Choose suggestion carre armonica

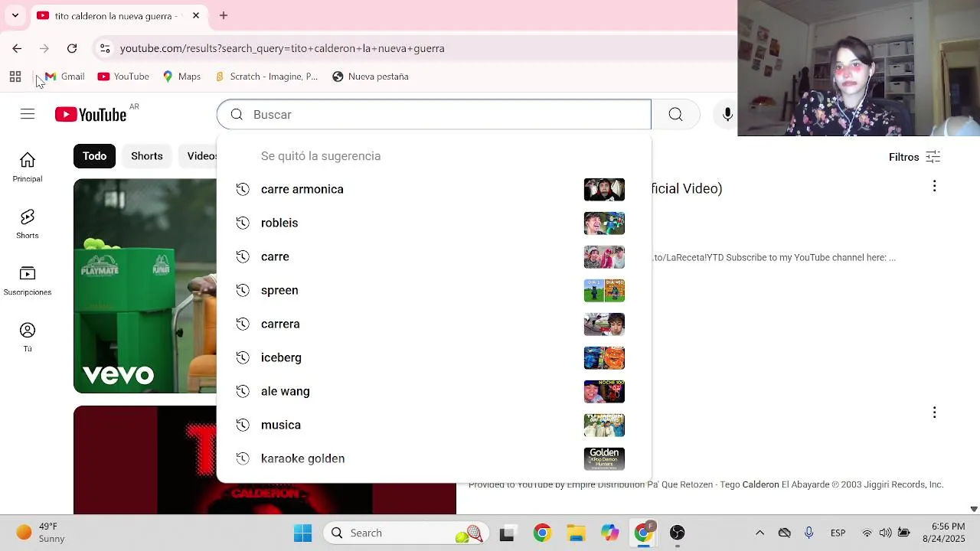434,189
